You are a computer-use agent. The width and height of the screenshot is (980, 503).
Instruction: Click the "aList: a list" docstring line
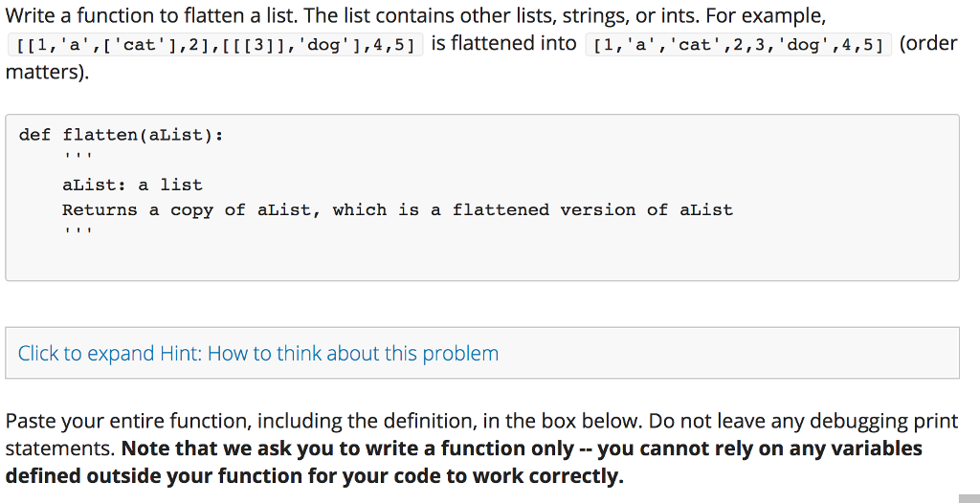click(132, 185)
